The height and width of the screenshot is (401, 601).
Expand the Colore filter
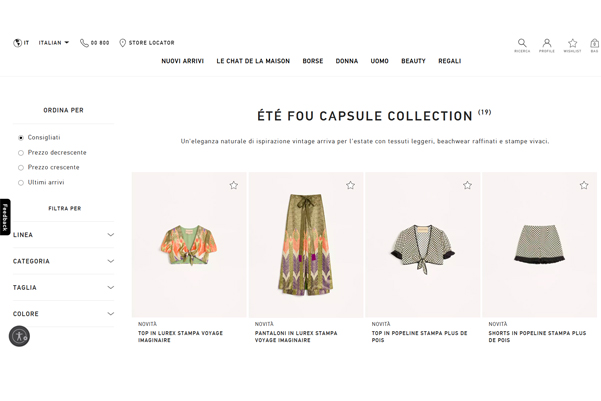(64, 314)
